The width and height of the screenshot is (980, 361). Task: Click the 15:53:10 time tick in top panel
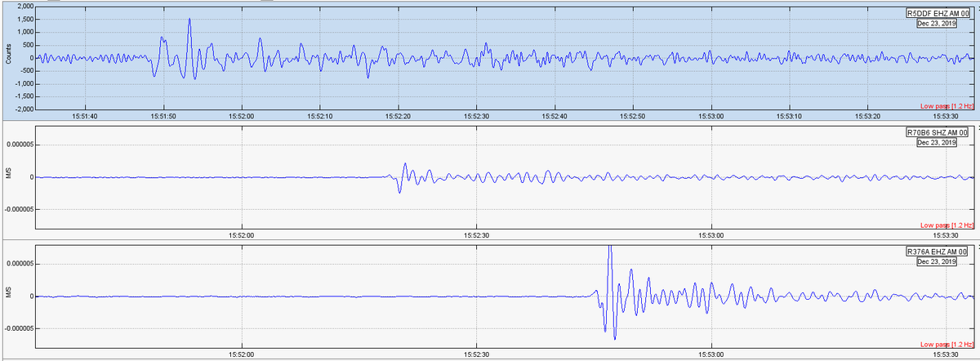pos(789,116)
